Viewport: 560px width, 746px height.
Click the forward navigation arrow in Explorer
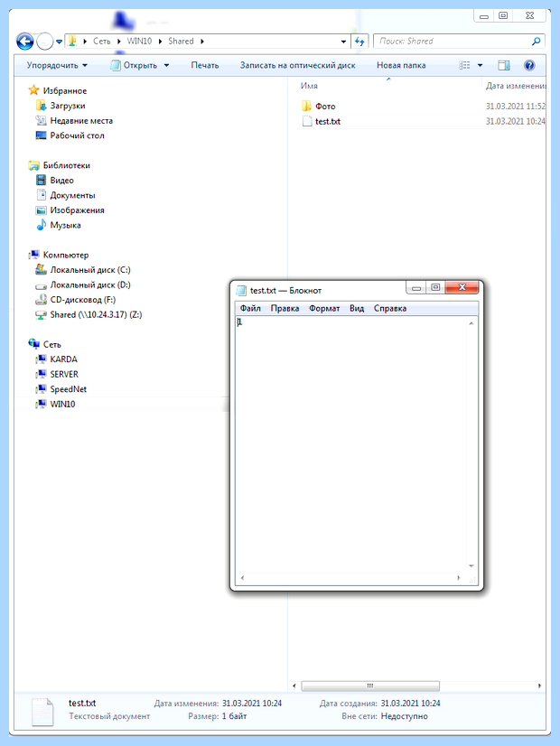click(x=45, y=42)
